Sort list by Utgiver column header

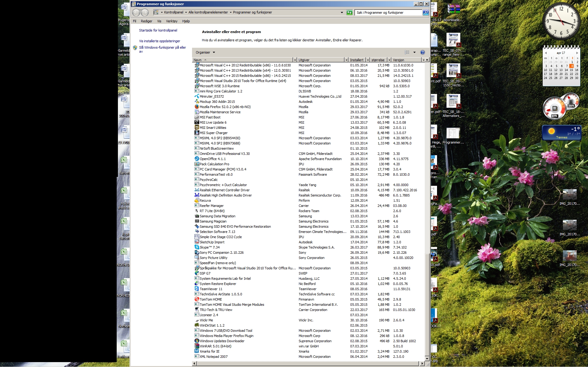click(x=321, y=60)
